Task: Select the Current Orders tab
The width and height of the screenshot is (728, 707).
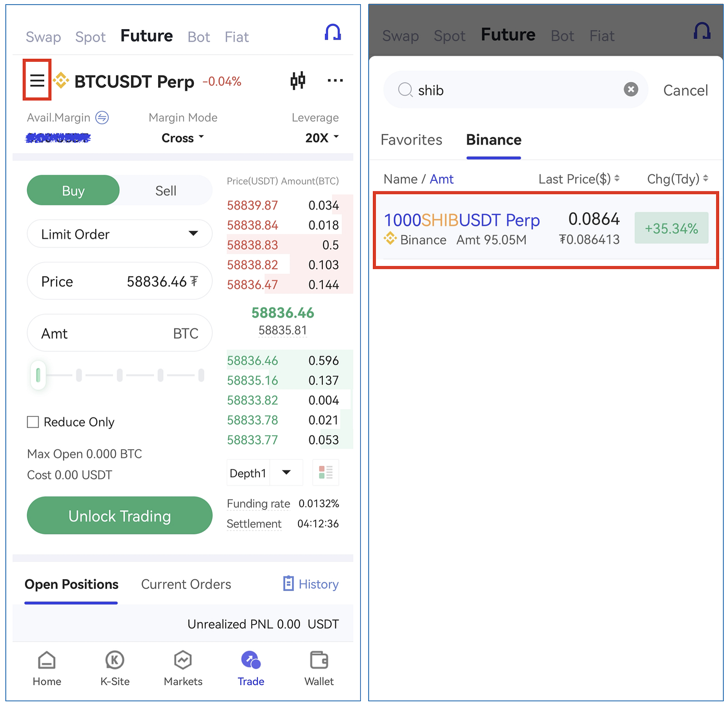Action: pos(186,584)
